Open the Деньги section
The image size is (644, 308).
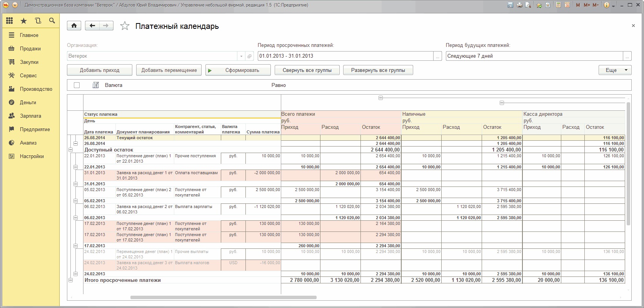pyautogui.click(x=28, y=102)
